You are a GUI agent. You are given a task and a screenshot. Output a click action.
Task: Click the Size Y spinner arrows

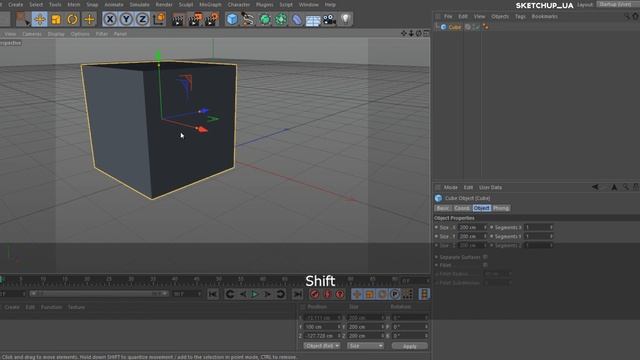[x=485, y=236]
